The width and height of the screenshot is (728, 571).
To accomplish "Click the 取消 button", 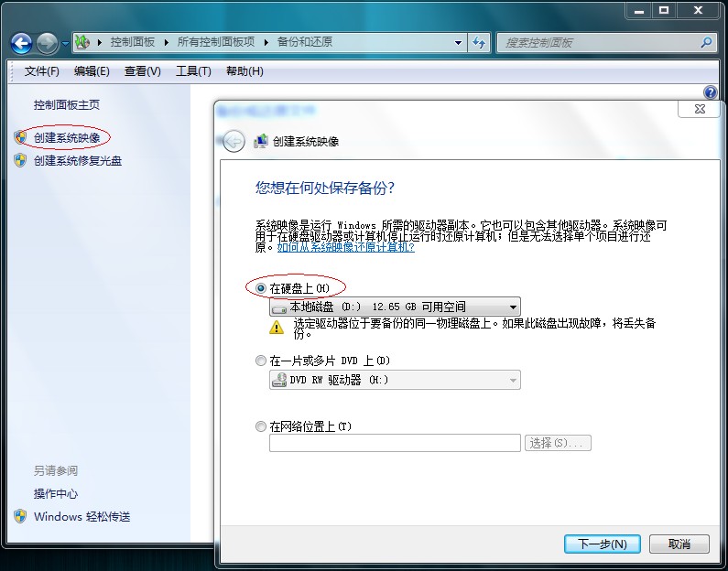I will [679, 544].
